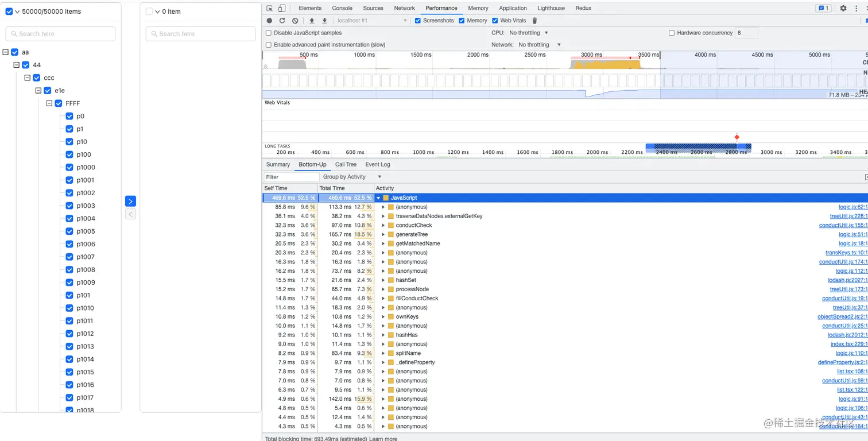This screenshot has height=441, width=868.
Task: Collapse the e1e tree node
Action: (x=38, y=91)
